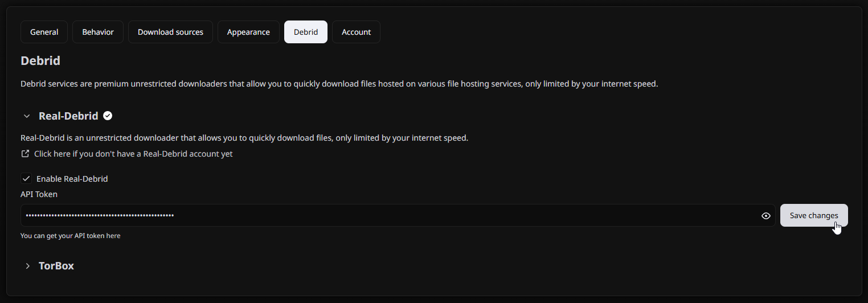Open the Appearance tab
This screenshot has width=868, height=303.
248,32
